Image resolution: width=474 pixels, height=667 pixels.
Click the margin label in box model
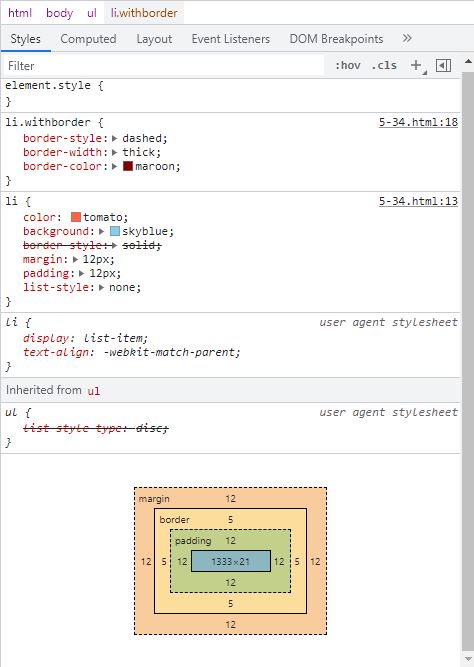pos(154,499)
